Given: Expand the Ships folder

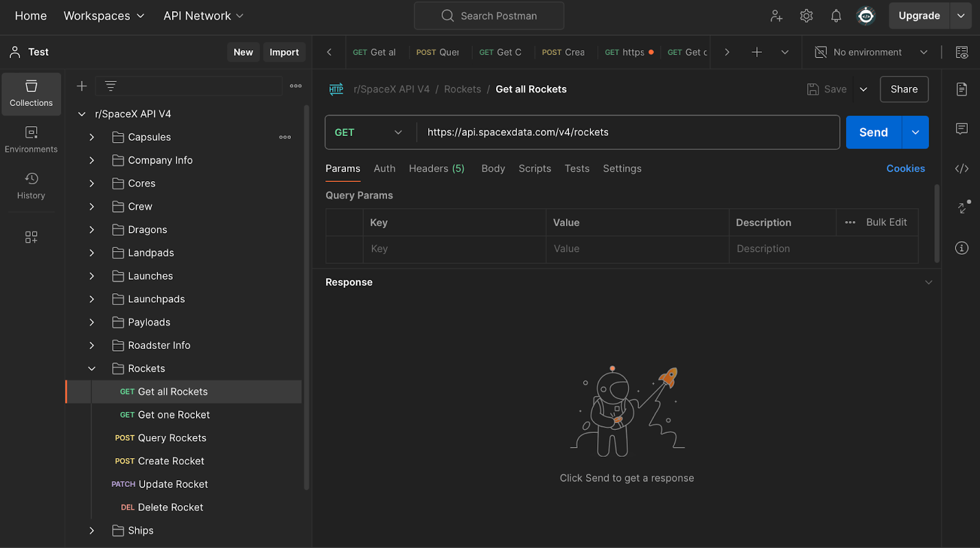Looking at the screenshot, I should 92,530.
